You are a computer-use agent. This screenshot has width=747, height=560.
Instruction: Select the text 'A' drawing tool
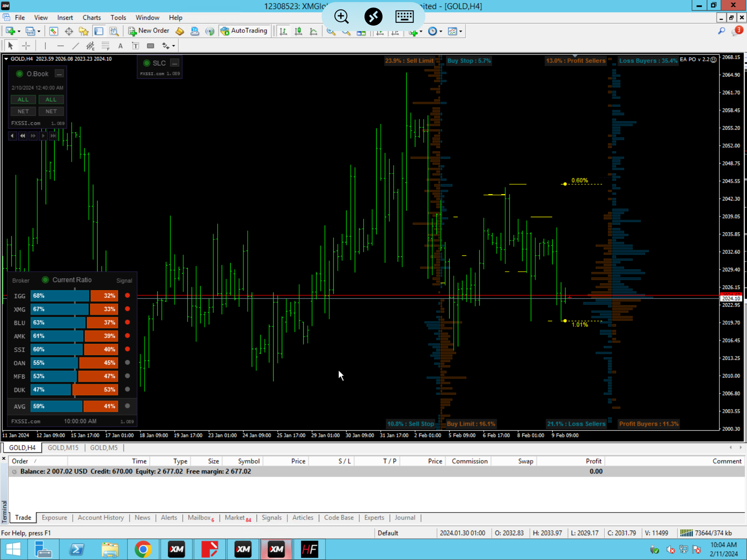(120, 46)
